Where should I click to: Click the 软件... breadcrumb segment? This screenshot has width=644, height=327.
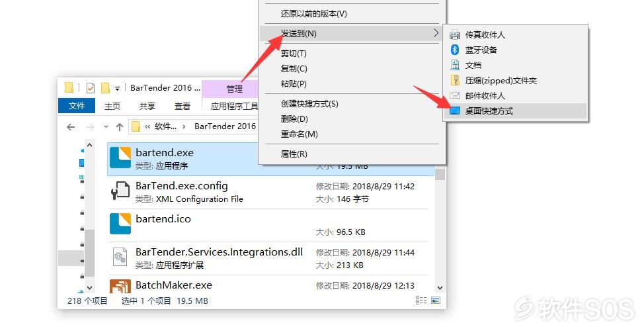coord(165,126)
